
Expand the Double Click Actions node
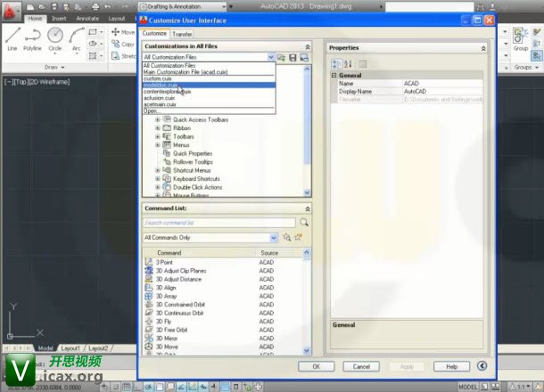click(x=158, y=187)
